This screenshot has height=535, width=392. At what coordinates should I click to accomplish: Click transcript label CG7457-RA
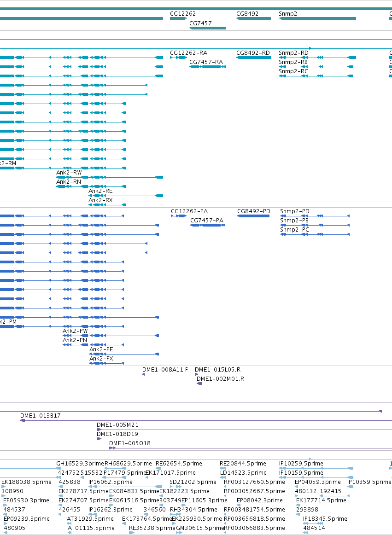click(x=206, y=62)
